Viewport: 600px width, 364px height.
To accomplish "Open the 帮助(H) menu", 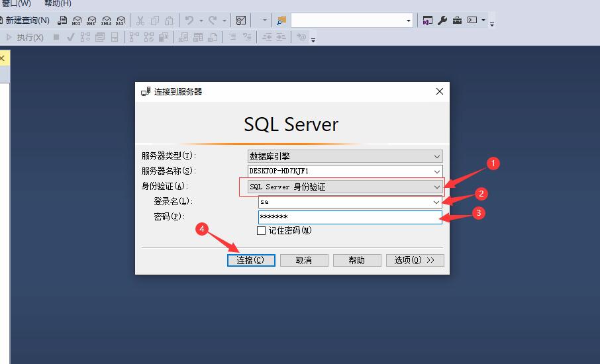I will [58, 3].
